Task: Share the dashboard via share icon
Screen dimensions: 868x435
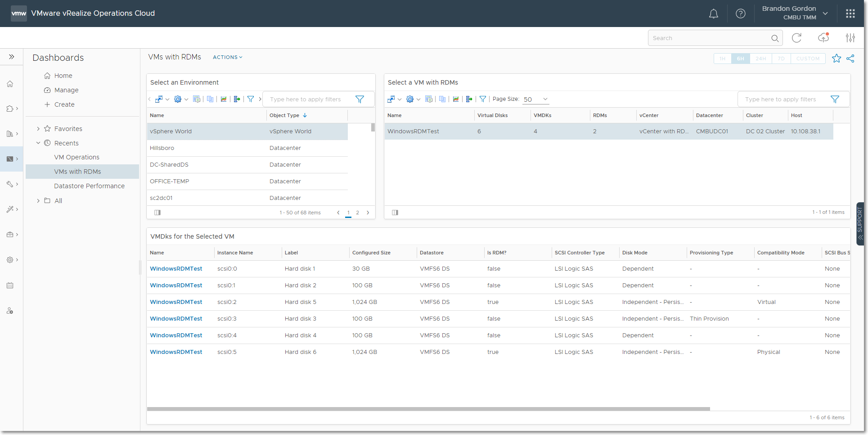Action: pos(850,58)
